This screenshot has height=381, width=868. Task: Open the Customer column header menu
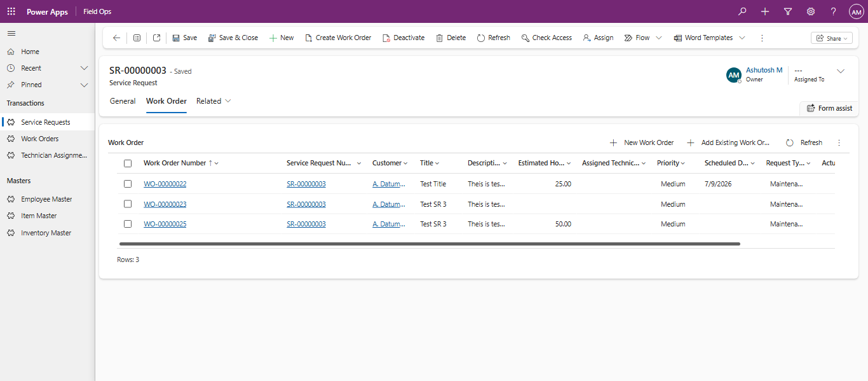pyautogui.click(x=390, y=163)
